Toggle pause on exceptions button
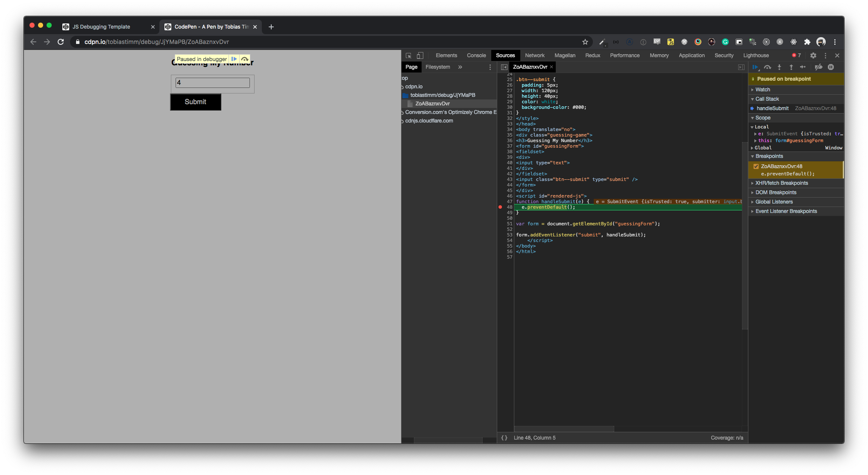Viewport: 868px width, 475px height. (831, 67)
